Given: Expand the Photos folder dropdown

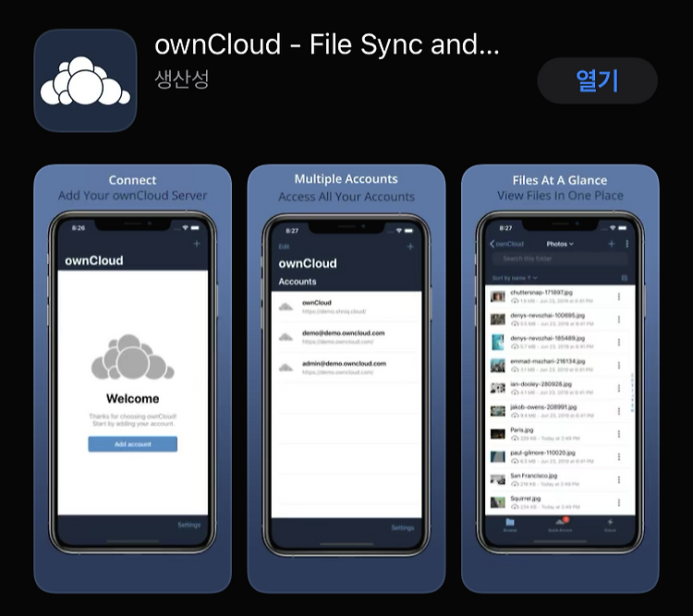Looking at the screenshot, I should point(560,244).
